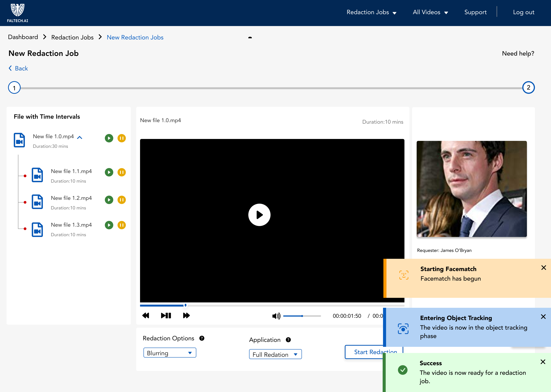Viewport: 551px width, 392px height.
Task: Pause New file 1.3.mp4
Action: pyautogui.click(x=122, y=225)
